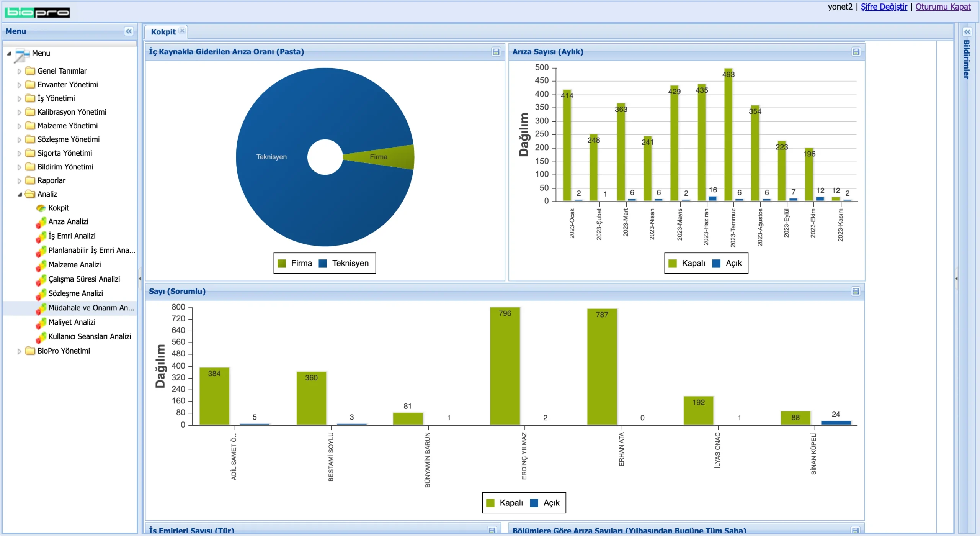Select Müdahale ve Onarım Analizi item
This screenshot has width=980, height=536.
coord(91,308)
